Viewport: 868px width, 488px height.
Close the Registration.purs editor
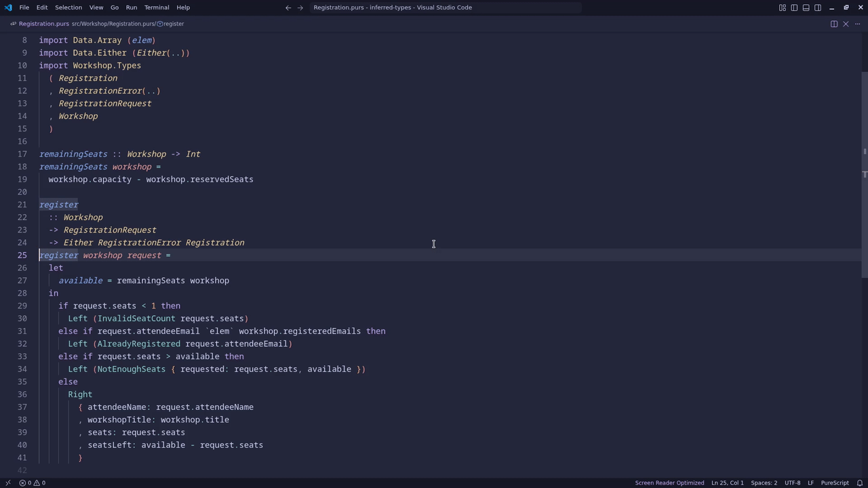click(x=846, y=24)
